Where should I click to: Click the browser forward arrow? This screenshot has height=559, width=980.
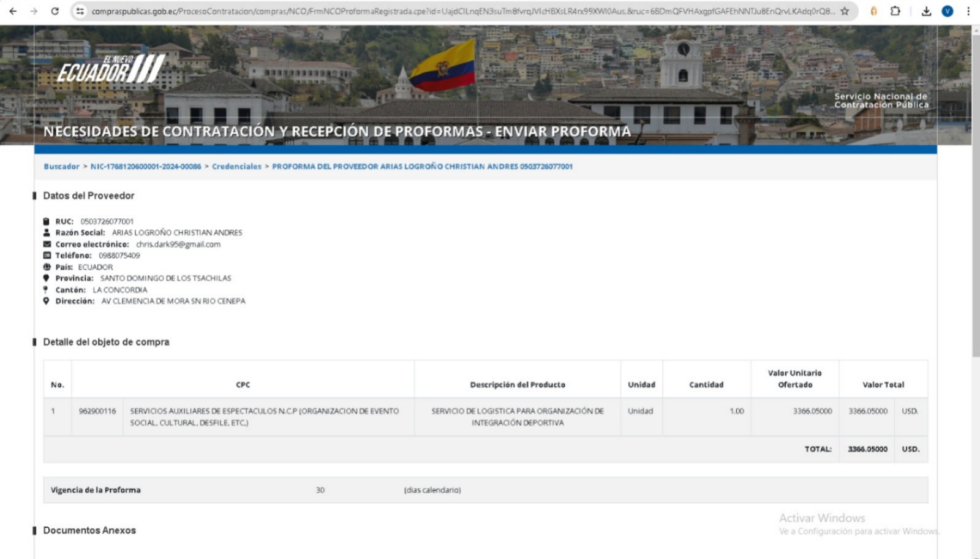(x=34, y=11)
